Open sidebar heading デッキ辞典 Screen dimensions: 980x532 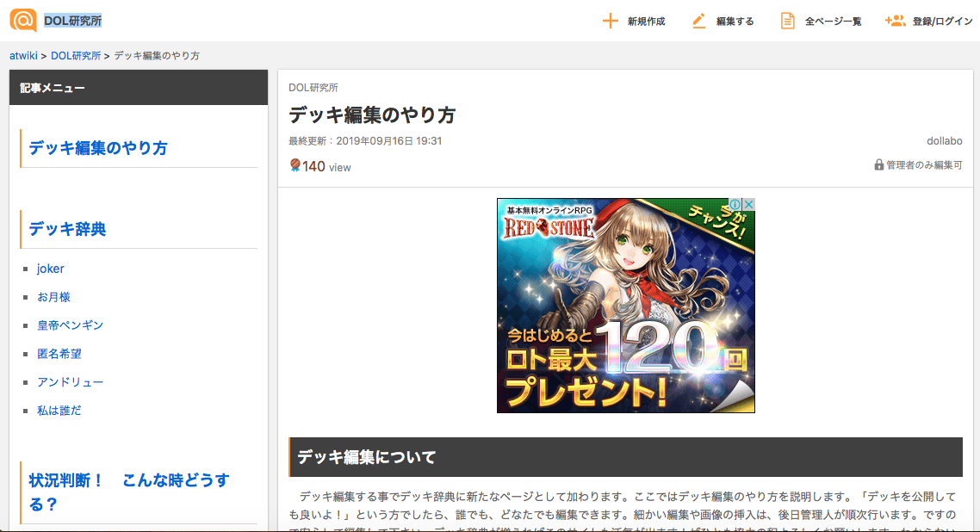pos(67,229)
